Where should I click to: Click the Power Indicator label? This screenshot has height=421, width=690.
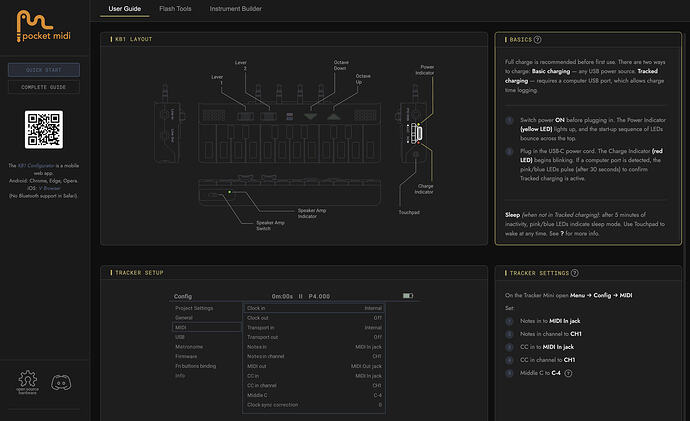click(425, 70)
